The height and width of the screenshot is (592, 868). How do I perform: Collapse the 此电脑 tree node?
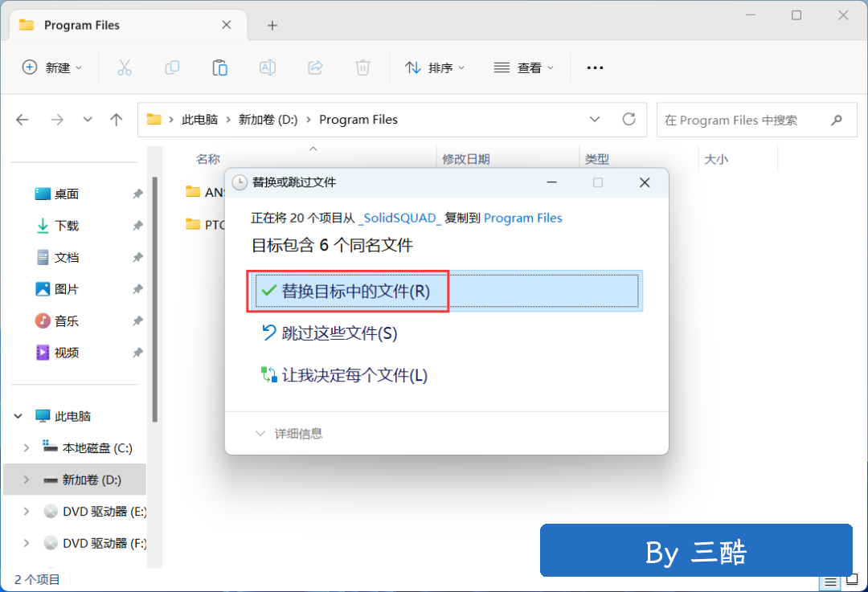click(18, 416)
